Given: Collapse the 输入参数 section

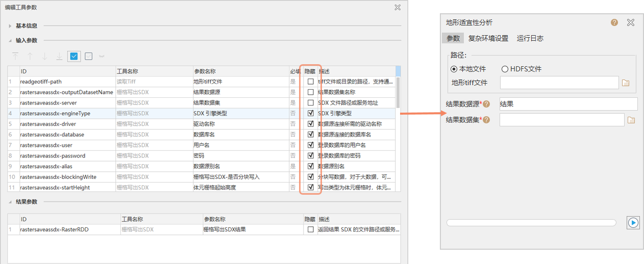Looking at the screenshot, I should (10, 40).
